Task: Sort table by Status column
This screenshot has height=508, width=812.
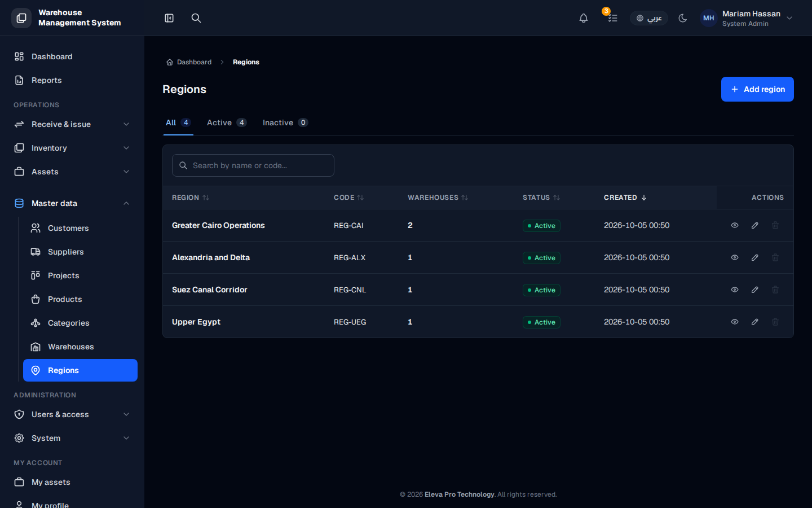Action: click(x=541, y=198)
